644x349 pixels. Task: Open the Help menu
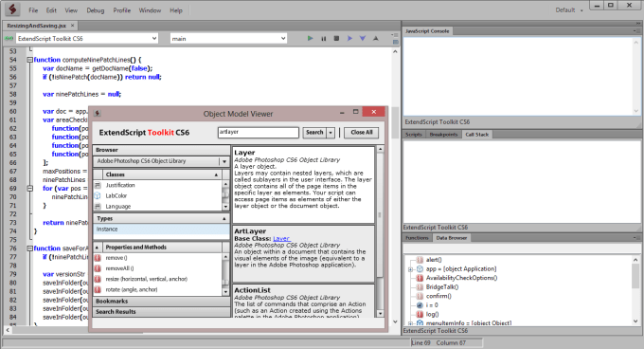coord(176,10)
